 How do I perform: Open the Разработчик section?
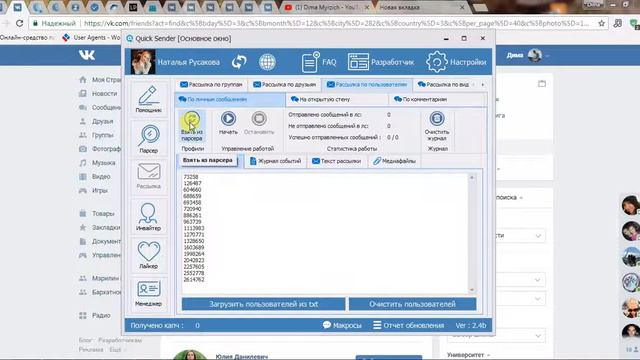coord(381,62)
